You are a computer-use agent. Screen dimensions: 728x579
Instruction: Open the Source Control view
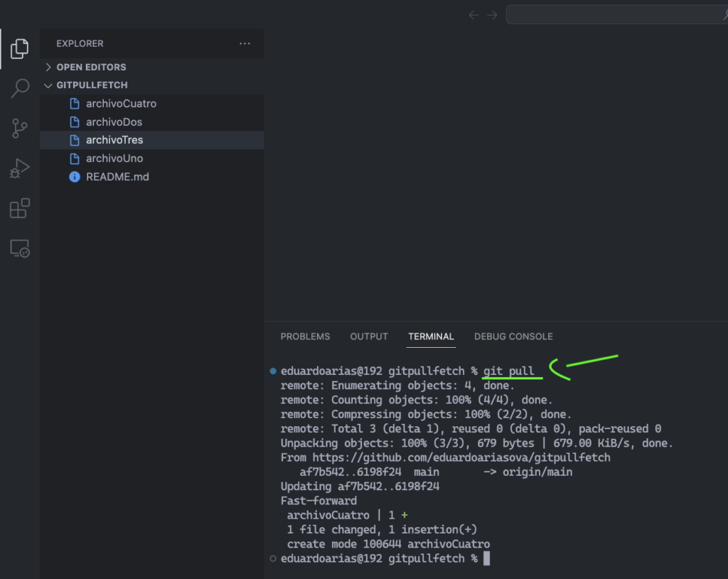click(19, 128)
